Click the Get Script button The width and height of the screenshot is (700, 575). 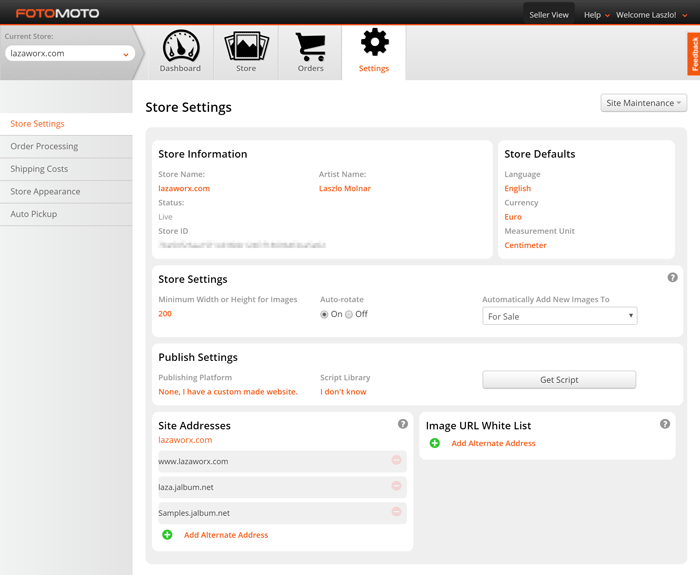(x=559, y=380)
